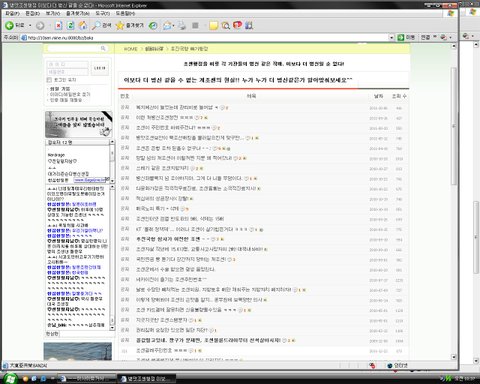This screenshot has height=384, width=480.
Task: Click the LOGIN button beside the ID field
Action: tap(100, 68)
